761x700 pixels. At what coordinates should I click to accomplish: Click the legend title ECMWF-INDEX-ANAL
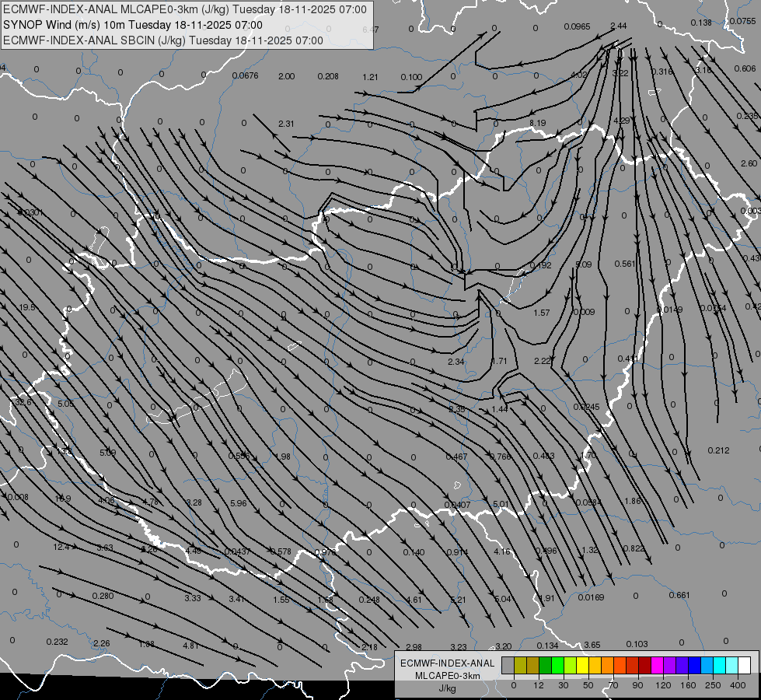click(x=448, y=663)
